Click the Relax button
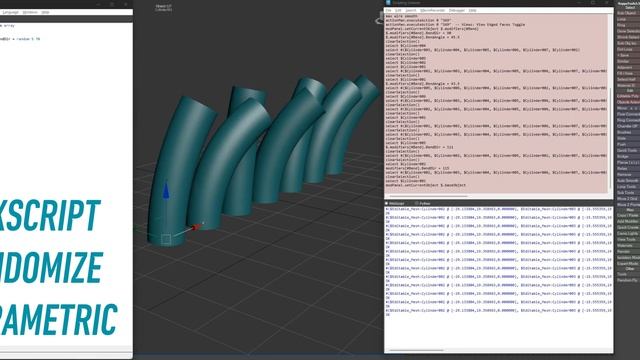640x360 pixels. tap(628, 169)
